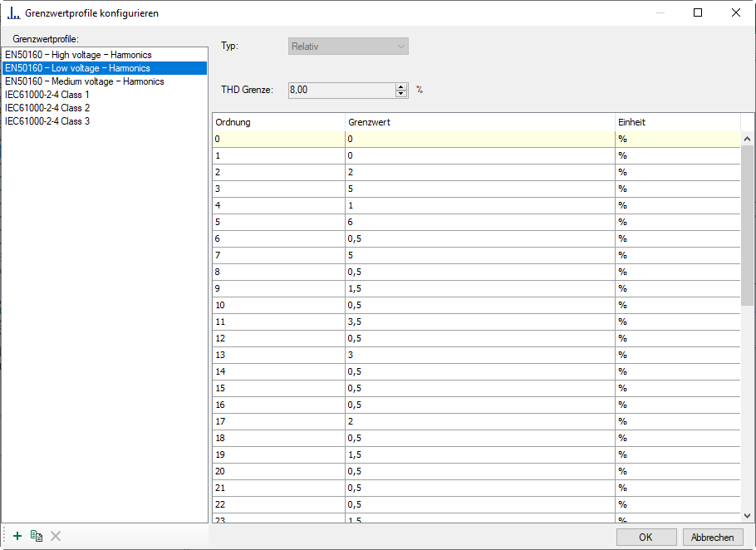Choose the IEC61000-2-4 Class 1 profile
Image resolution: width=756 pixels, height=550 pixels.
47,95
